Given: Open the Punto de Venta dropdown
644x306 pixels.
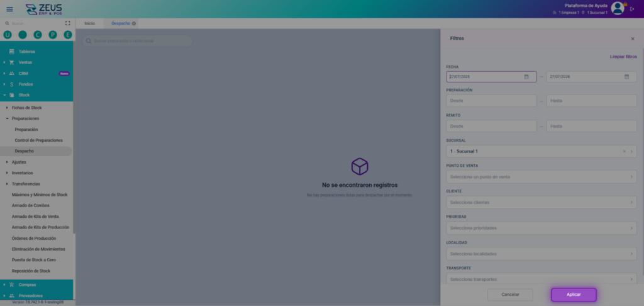Looking at the screenshot, I should coord(541,177).
